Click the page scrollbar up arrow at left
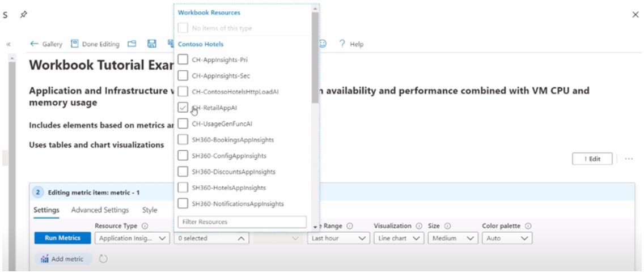Screen dimensions: 644x273 point(12,58)
